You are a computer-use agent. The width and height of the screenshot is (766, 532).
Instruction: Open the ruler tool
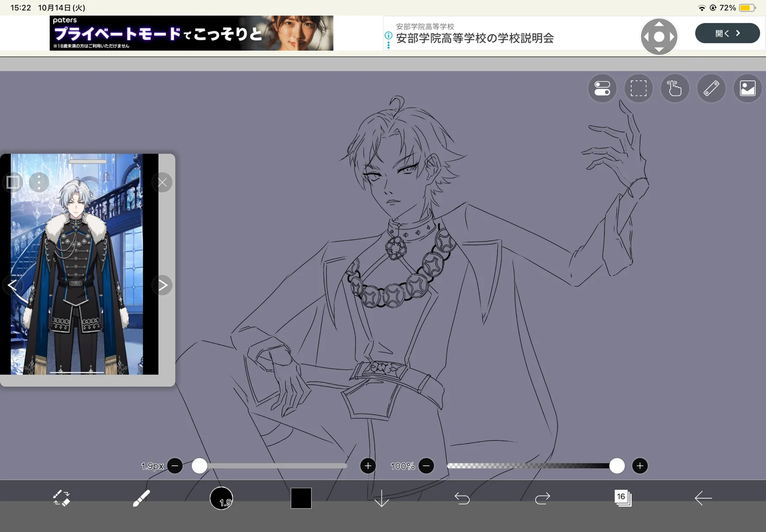[x=711, y=89]
